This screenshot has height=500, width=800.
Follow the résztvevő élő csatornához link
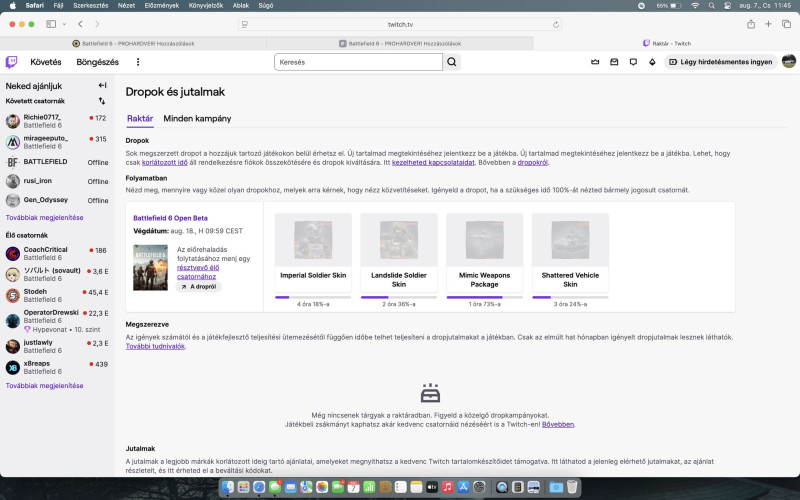click(x=197, y=272)
